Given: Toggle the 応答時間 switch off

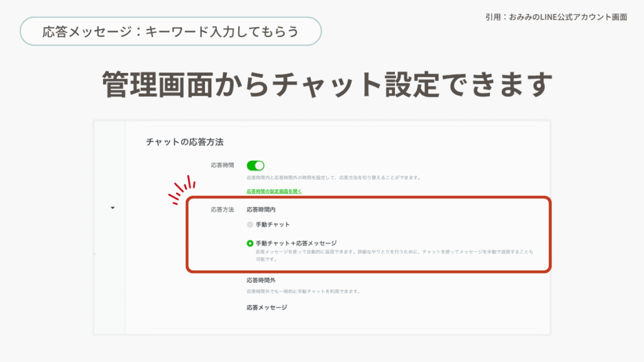Looking at the screenshot, I should click(x=255, y=165).
